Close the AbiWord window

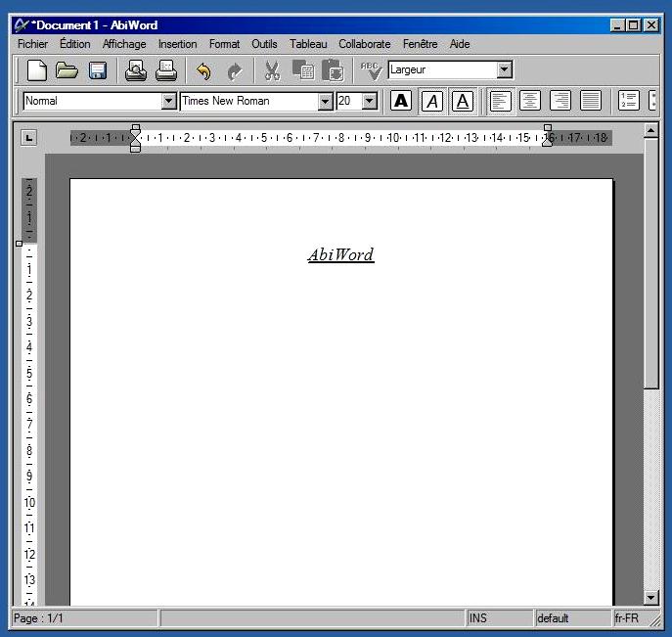pos(651,25)
